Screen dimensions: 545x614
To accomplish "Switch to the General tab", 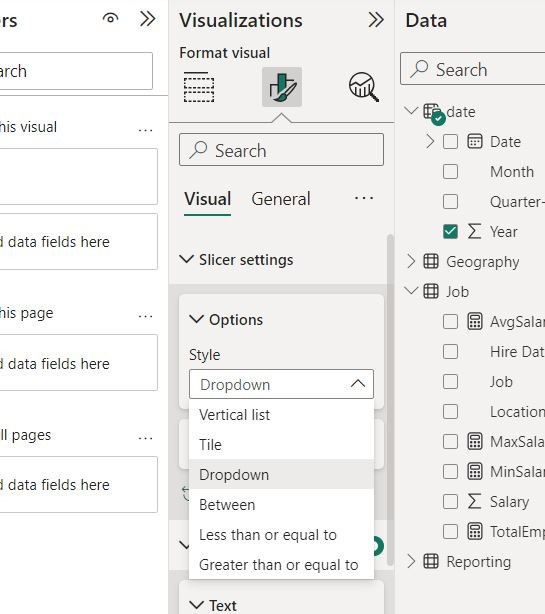I will [x=281, y=199].
